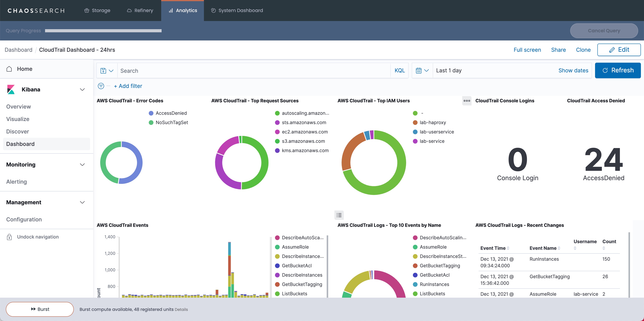Viewport: 644px width, 321px height.
Task: Toggle lab-haproxy legend entry
Action: [x=433, y=122]
